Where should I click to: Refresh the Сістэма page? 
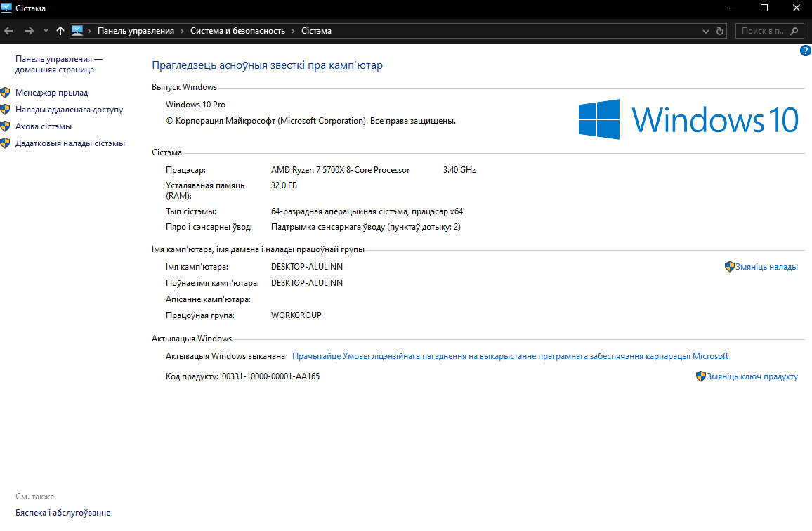point(719,31)
